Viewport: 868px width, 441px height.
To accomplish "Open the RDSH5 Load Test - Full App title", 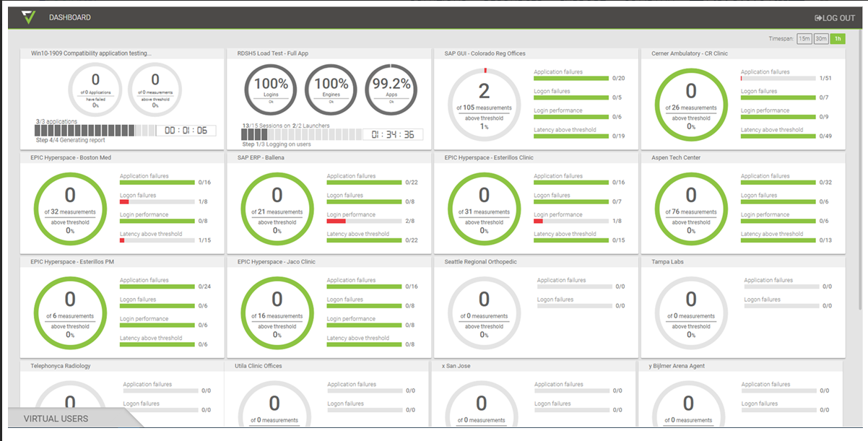I will coord(273,53).
